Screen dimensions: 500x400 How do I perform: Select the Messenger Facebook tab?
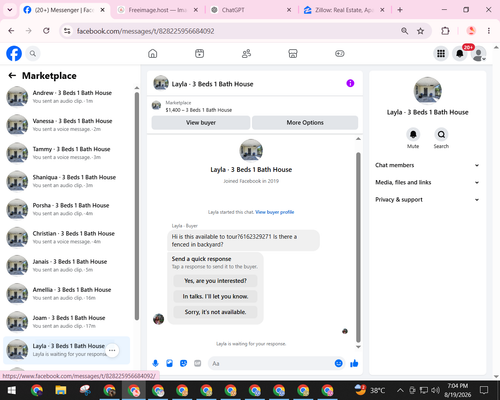pyautogui.click(x=64, y=10)
